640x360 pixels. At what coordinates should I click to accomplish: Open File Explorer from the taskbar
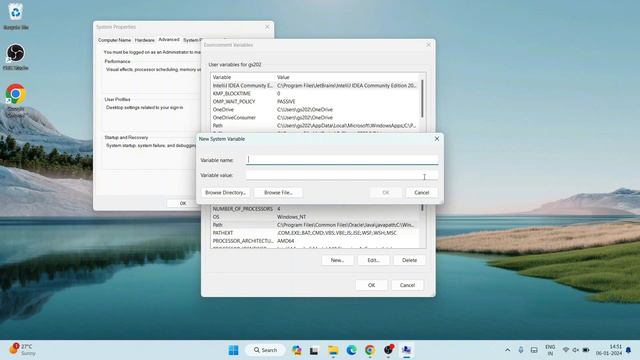[333, 350]
